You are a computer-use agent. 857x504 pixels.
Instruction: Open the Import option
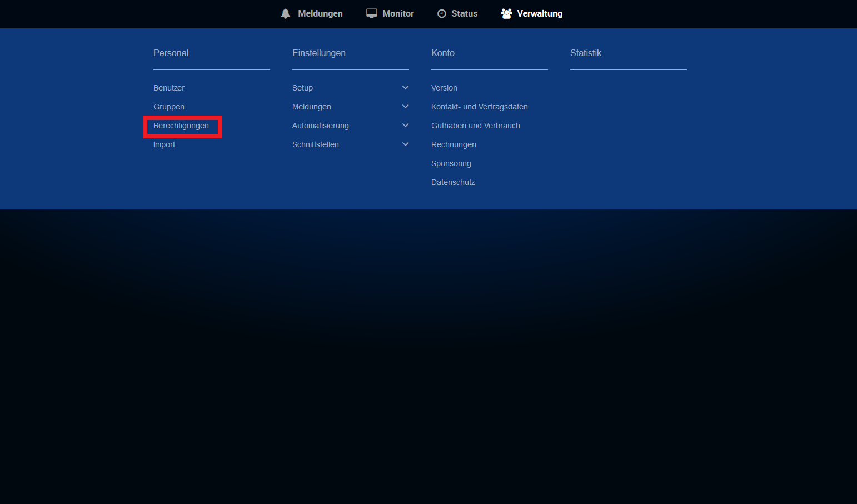164,144
